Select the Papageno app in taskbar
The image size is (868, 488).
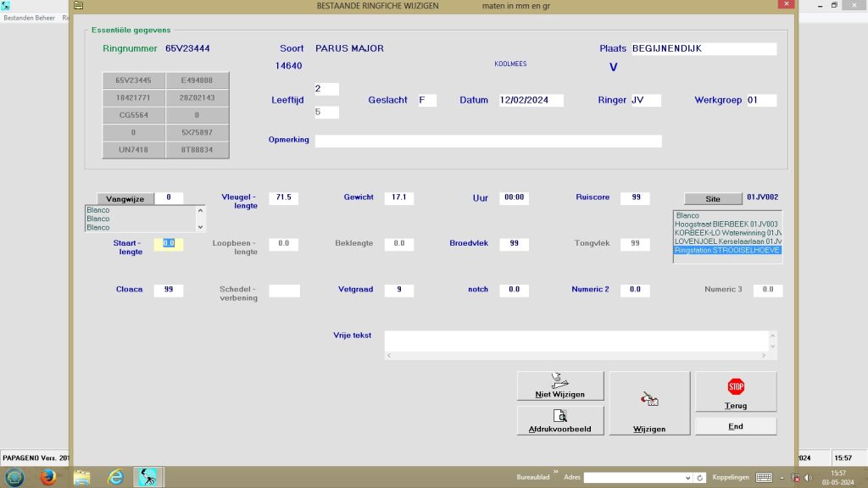pyautogui.click(x=149, y=477)
